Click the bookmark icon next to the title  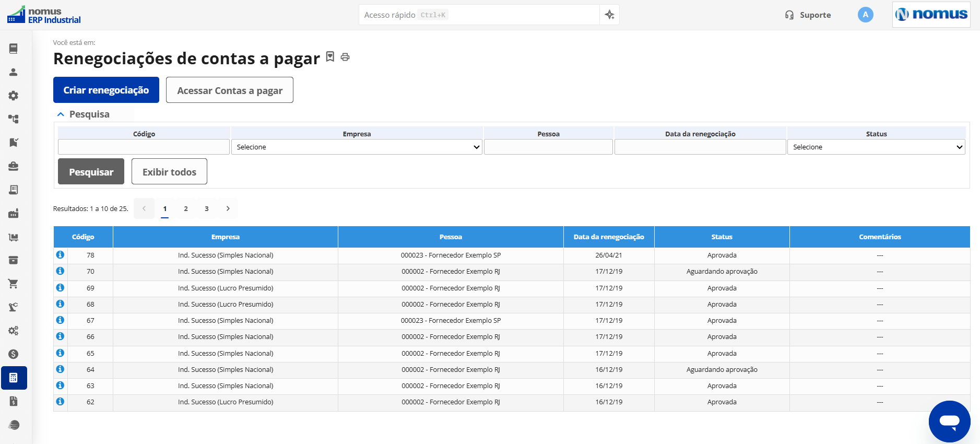(x=330, y=56)
